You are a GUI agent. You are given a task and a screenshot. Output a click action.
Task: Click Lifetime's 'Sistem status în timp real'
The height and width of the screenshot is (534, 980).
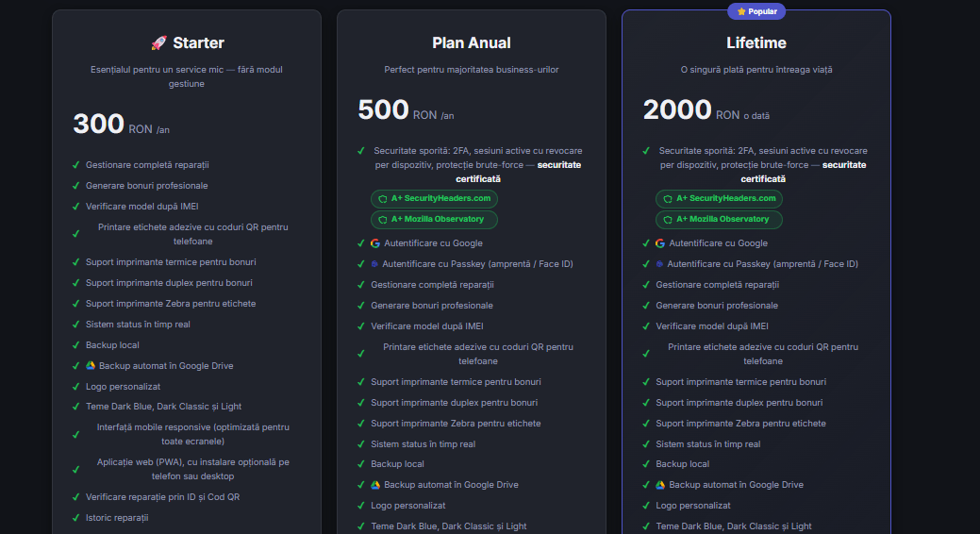[708, 444]
